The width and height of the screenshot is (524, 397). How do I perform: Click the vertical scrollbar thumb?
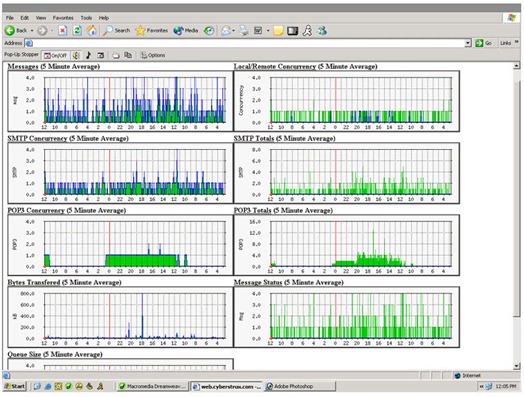(517, 199)
